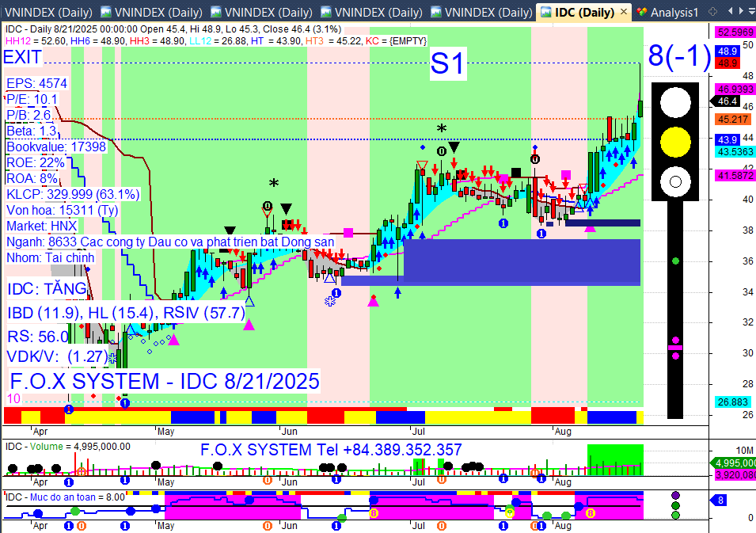Viewport: 756px width, 533px height.
Task: Click the top white traffic light circle
Action: pos(675,102)
